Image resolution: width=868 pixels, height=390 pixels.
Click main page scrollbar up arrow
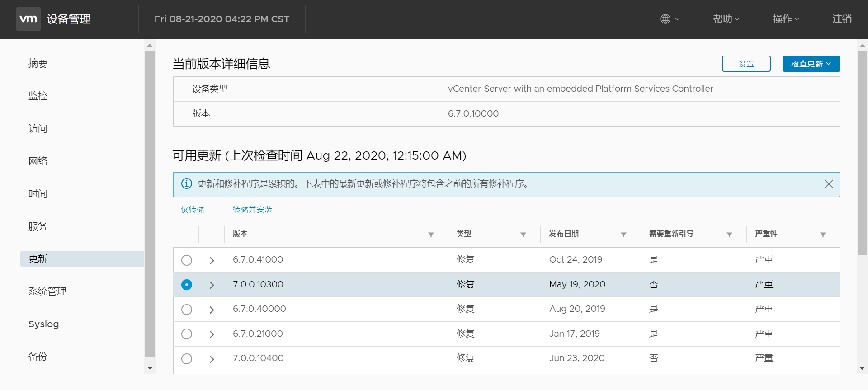pyautogui.click(x=862, y=45)
